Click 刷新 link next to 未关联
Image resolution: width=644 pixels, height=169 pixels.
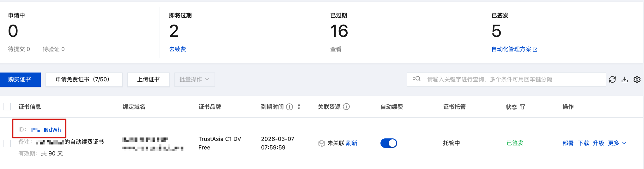coord(351,143)
